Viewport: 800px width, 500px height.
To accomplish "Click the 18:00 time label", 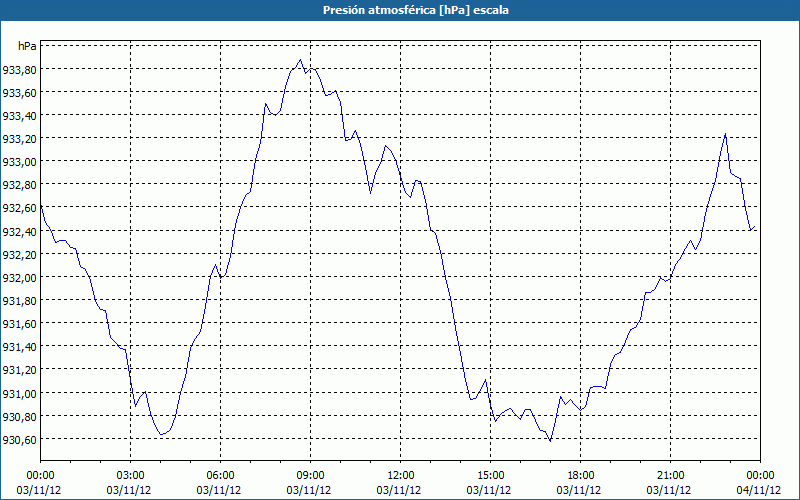I will point(581,476).
